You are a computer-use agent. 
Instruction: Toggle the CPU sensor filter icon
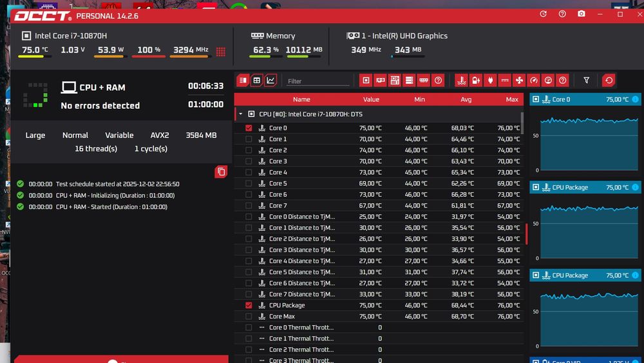click(x=366, y=81)
